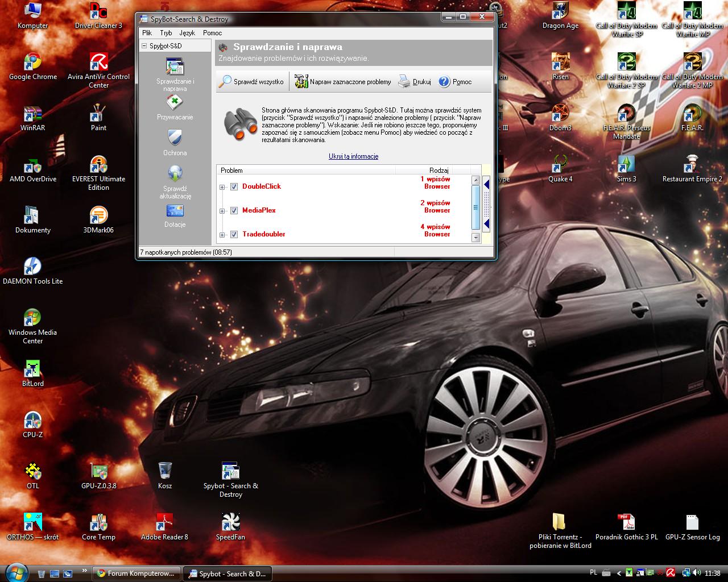Select the Tradedoubler problem row text
This screenshot has width=728, height=582.
click(x=264, y=234)
